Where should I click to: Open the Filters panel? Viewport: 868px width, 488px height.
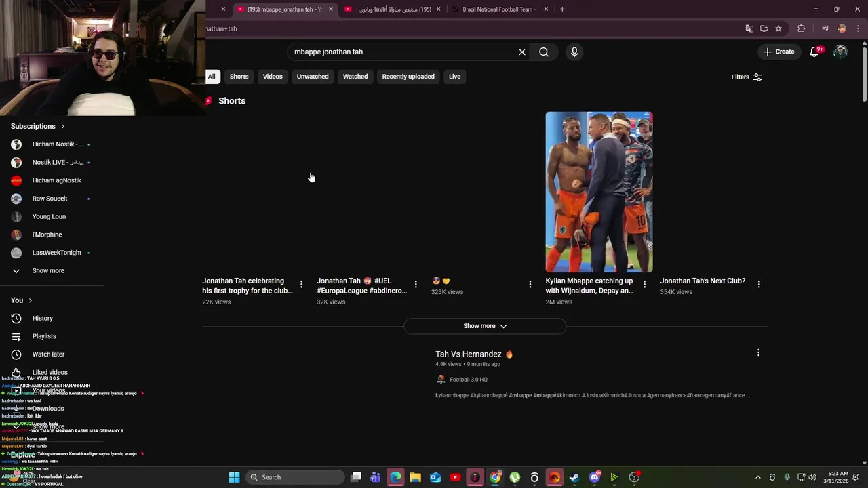747,77
